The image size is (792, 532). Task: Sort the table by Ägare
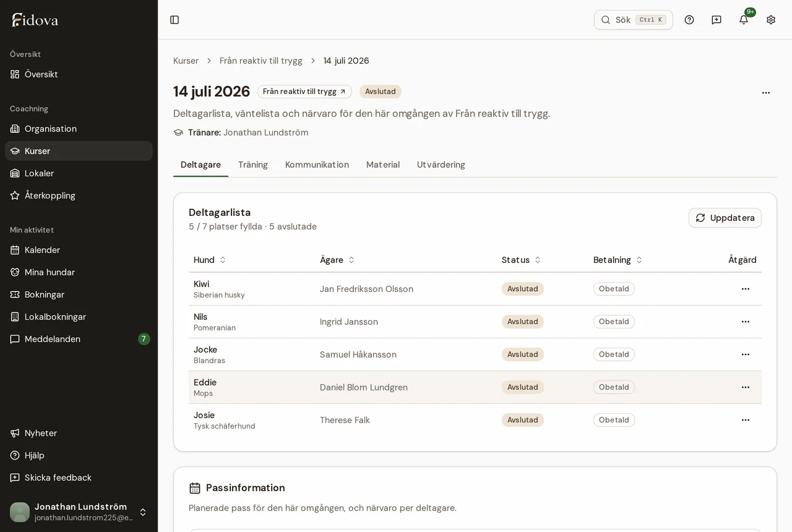click(x=337, y=260)
